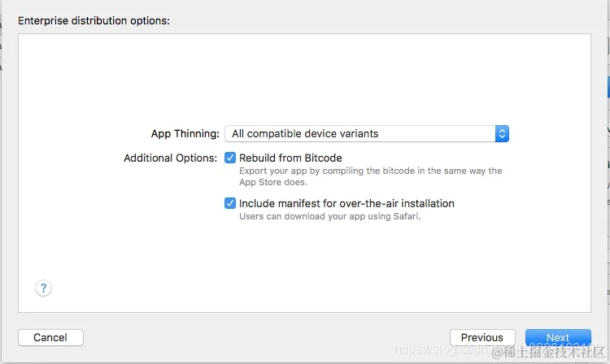The width and height of the screenshot is (610, 364).
Task: Click the Users can download using Safari text
Action: pos(330,216)
